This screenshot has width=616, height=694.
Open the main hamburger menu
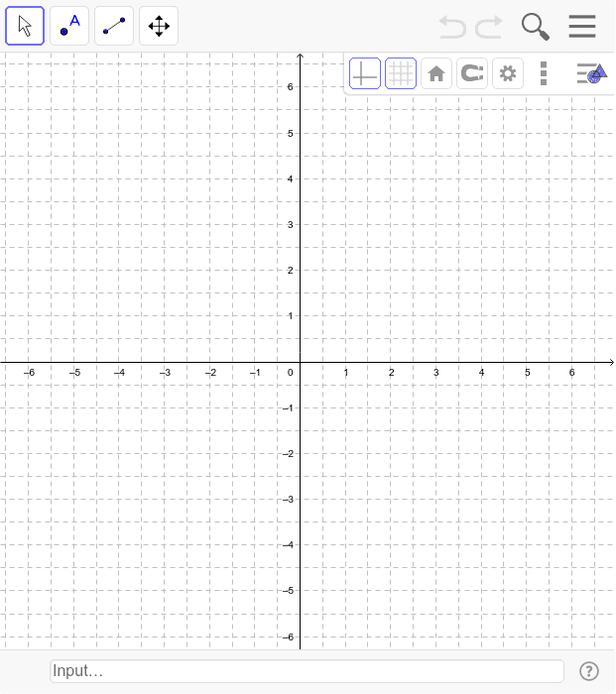coord(582,26)
